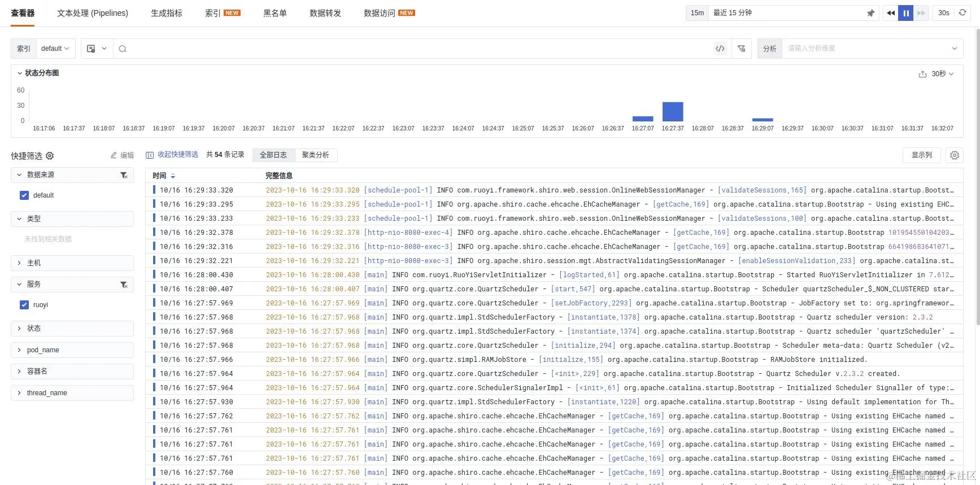Uncheck the default data source checkbox

[24, 195]
